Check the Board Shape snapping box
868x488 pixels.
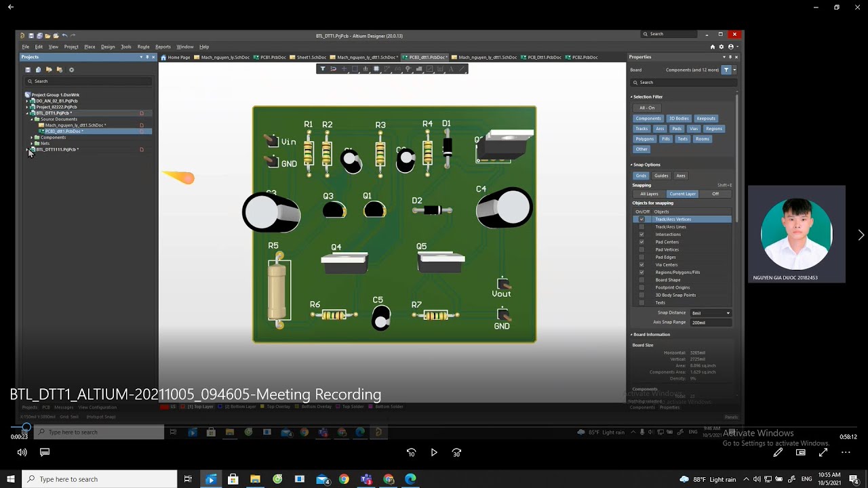(x=642, y=280)
